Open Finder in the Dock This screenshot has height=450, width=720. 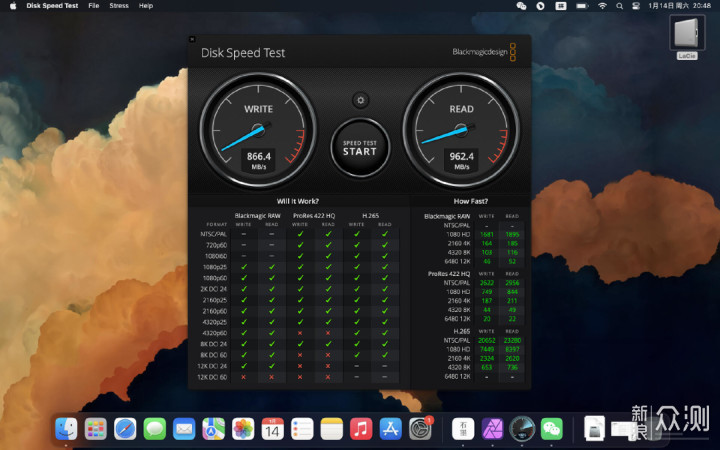(66, 429)
